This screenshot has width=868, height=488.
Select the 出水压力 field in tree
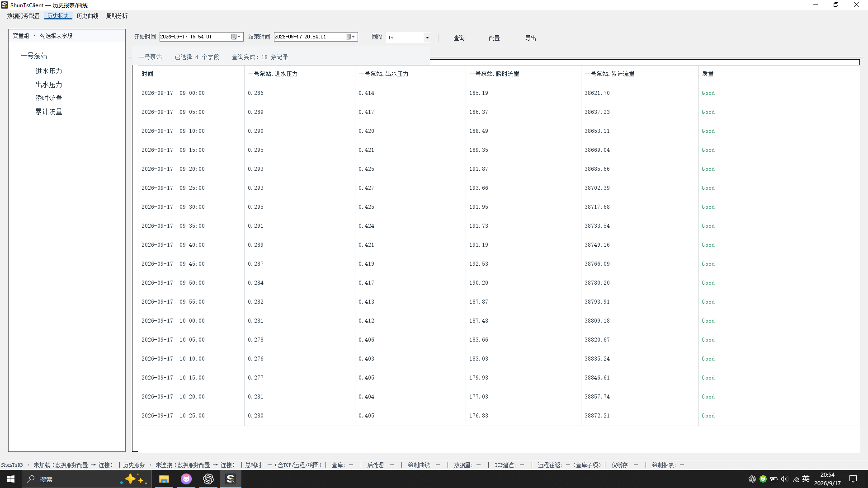tap(49, 84)
